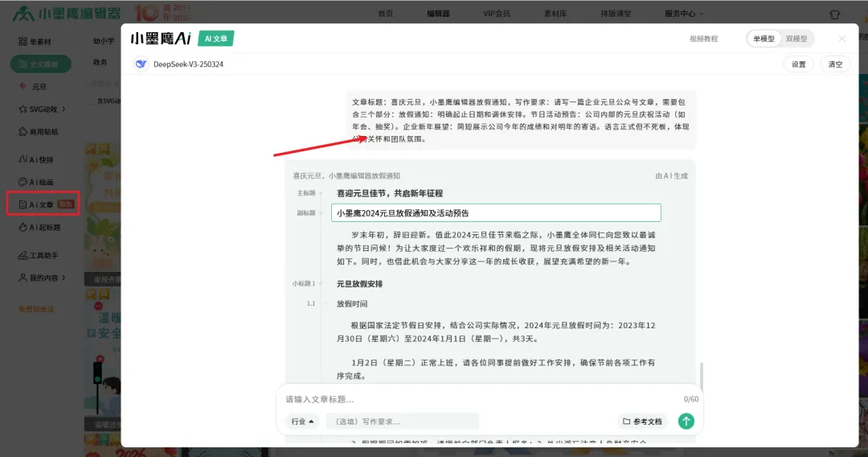Screen dimensions: 868x457
Task: Open the 元旦 sidebar category
Action: (33, 87)
